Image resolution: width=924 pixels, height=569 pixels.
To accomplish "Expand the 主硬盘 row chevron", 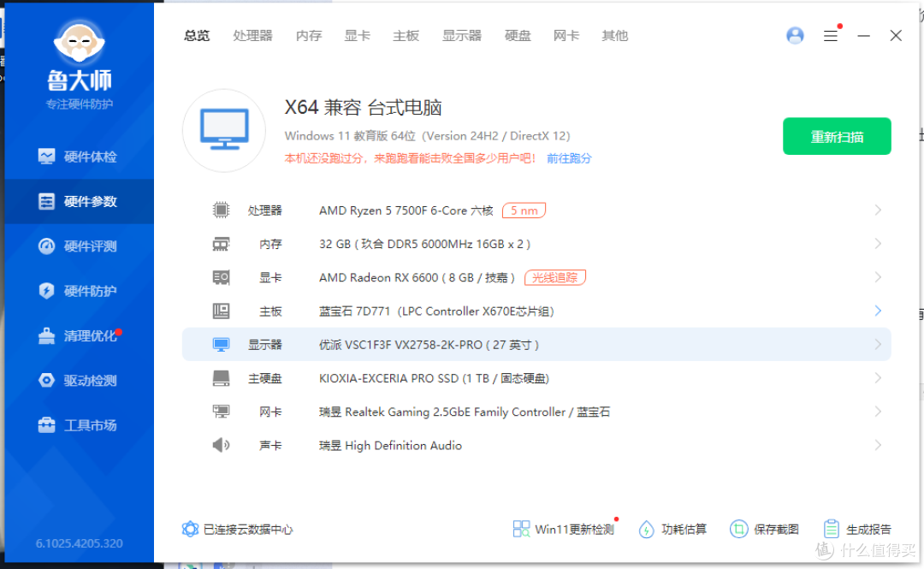I will tap(878, 378).
